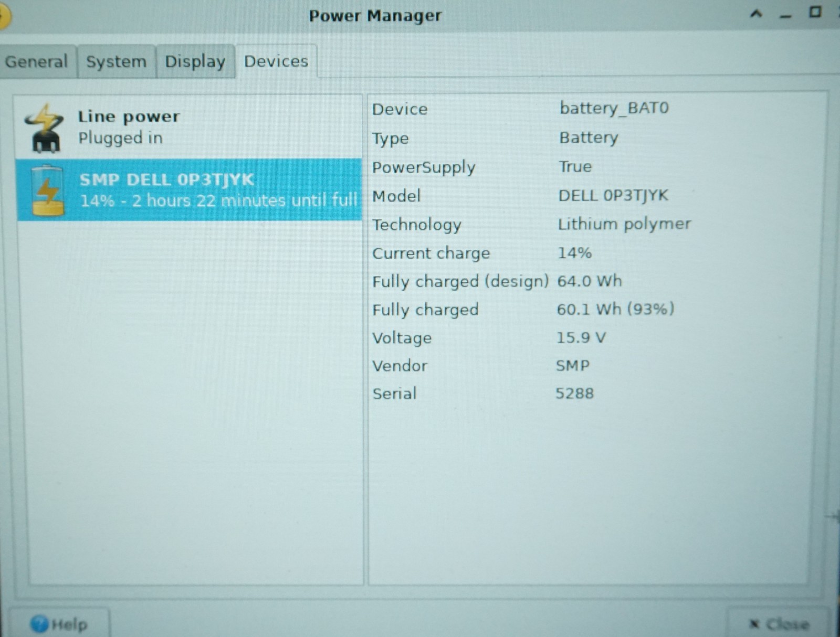Image resolution: width=840 pixels, height=637 pixels.
Task: Click the Vendor value SMP
Action: [x=572, y=366]
